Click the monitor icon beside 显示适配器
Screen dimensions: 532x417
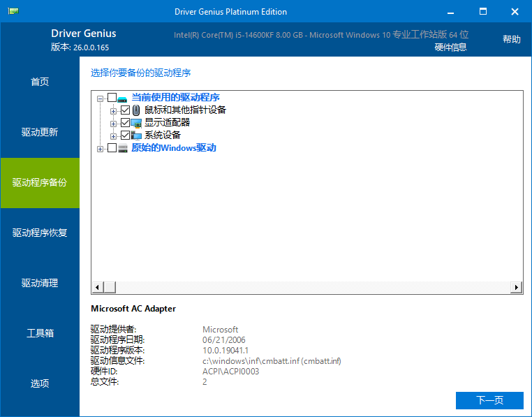pos(136,123)
